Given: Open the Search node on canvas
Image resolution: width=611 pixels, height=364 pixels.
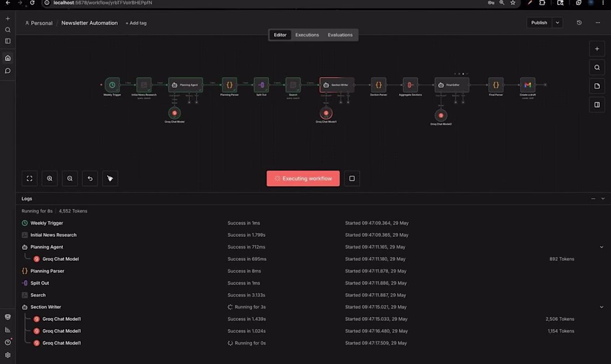Looking at the screenshot, I should coord(293,85).
